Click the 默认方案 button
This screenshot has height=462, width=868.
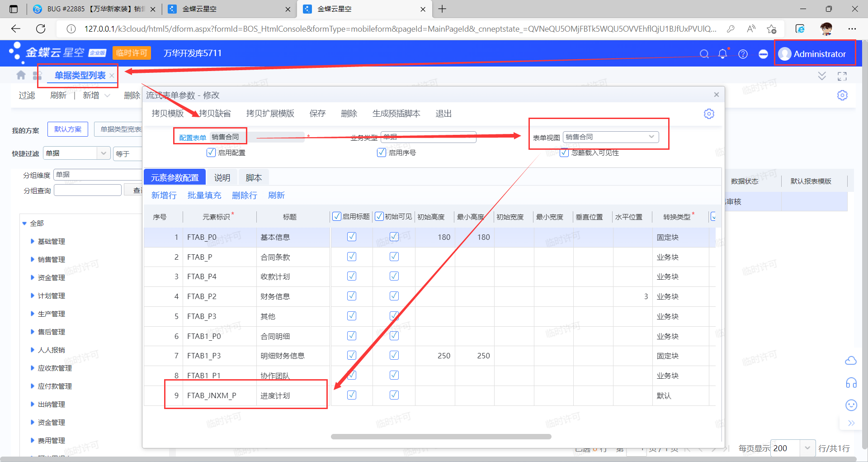point(68,129)
